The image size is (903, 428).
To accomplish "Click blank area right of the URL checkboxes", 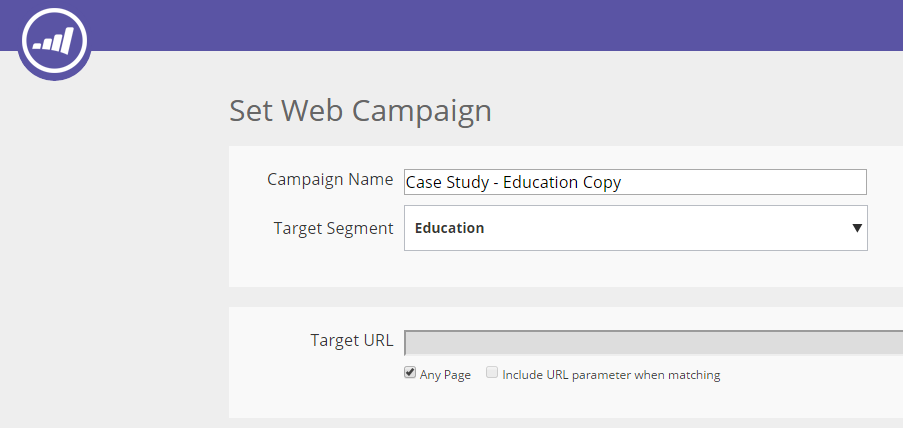I will [810, 375].
